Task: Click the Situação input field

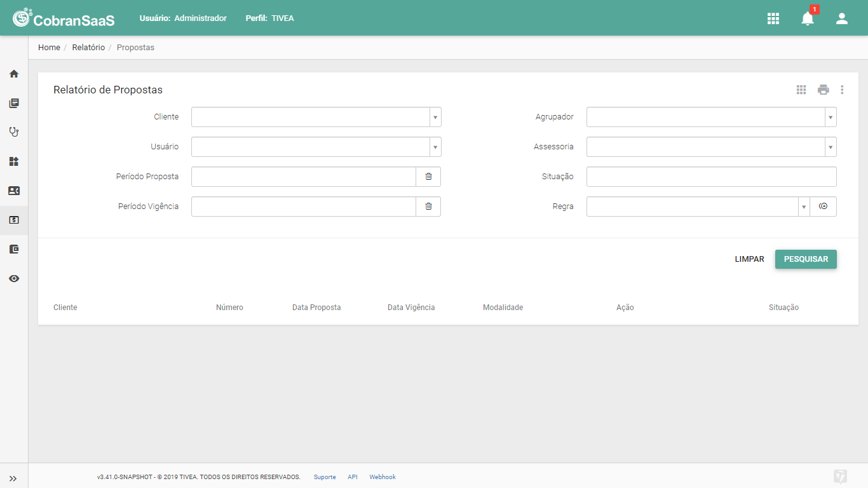Action: click(712, 177)
